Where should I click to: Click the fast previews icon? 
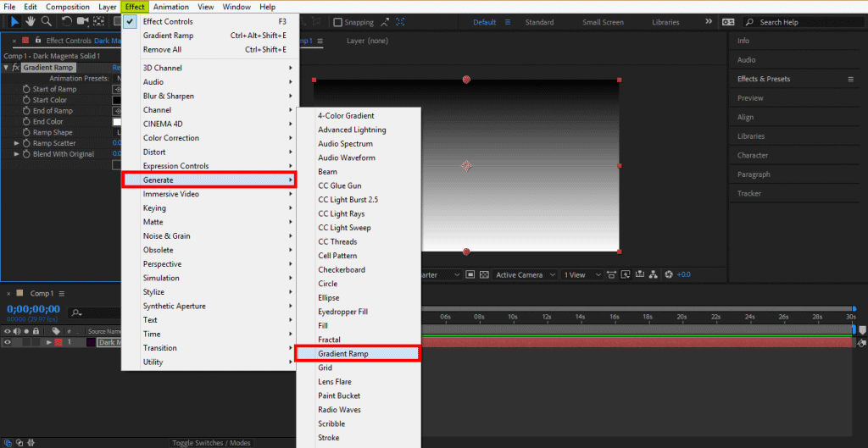coord(626,274)
